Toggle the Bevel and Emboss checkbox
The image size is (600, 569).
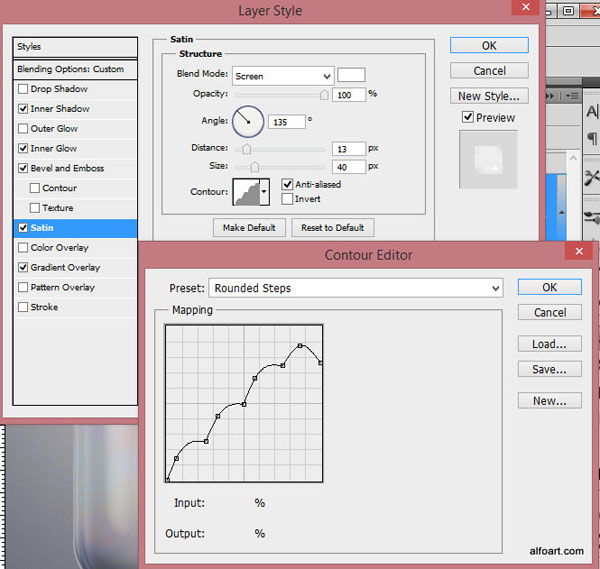(x=23, y=168)
